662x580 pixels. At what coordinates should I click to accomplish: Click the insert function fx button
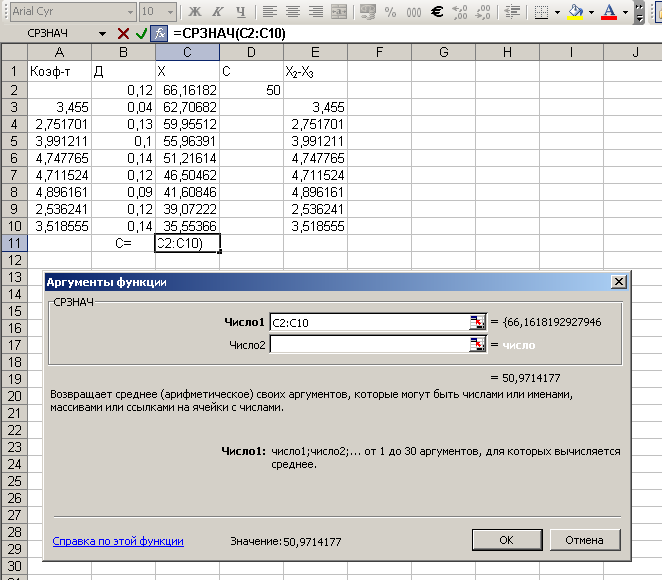tap(160, 33)
